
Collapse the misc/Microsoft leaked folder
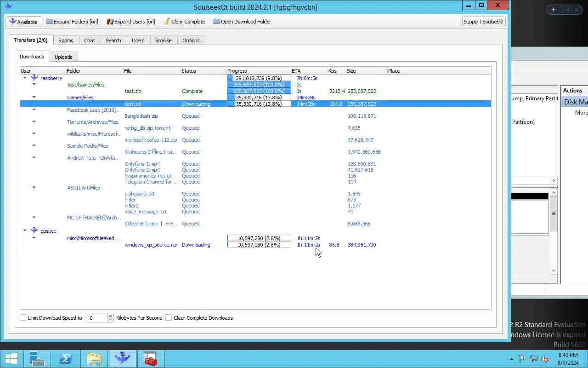34,238
